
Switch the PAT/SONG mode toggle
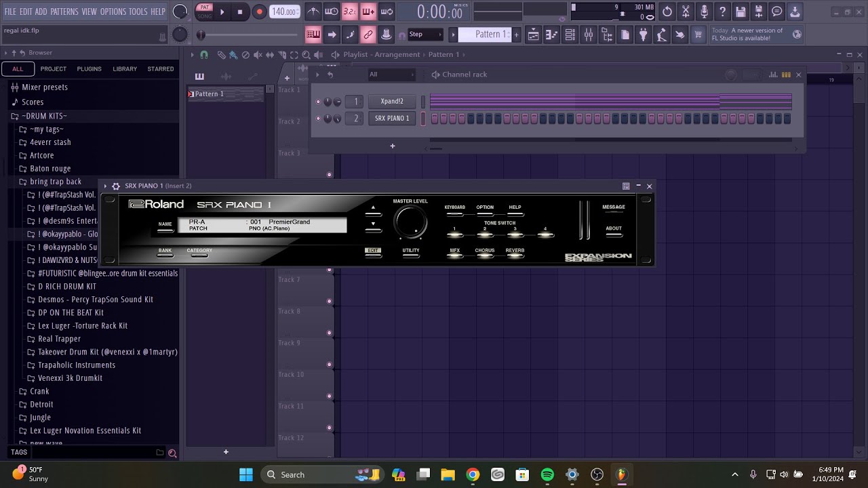click(204, 12)
